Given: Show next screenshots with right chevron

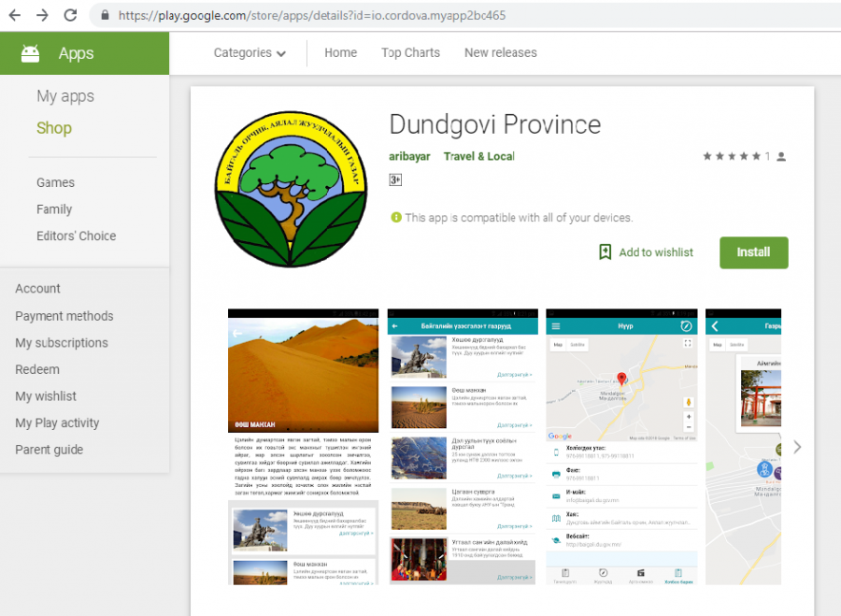Looking at the screenshot, I should coord(798,447).
